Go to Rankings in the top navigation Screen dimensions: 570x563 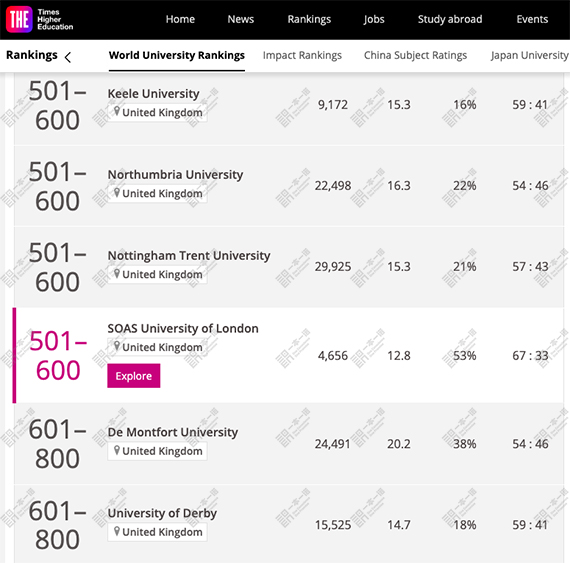click(x=309, y=19)
